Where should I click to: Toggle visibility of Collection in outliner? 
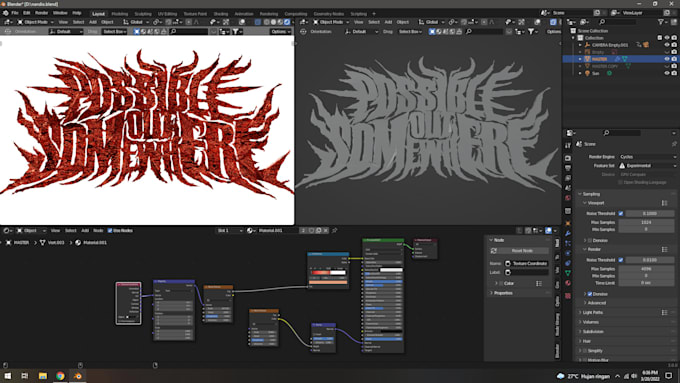pos(667,38)
